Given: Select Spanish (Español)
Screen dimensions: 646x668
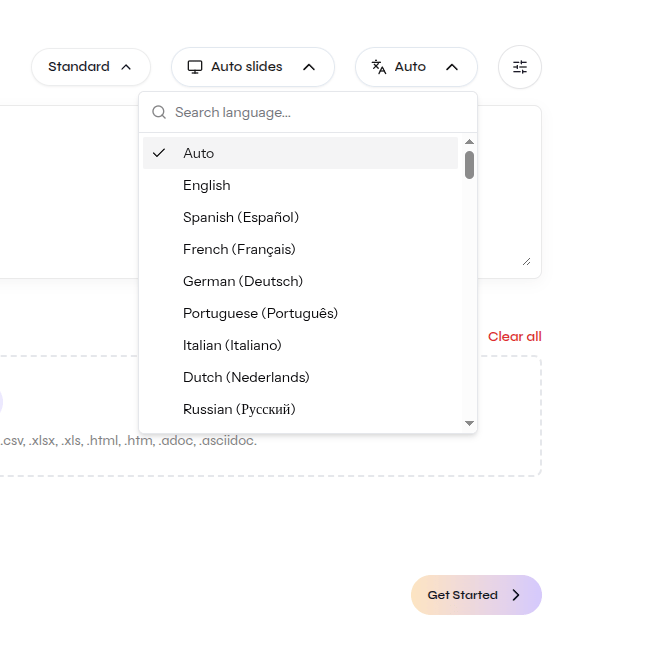Looking at the screenshot, I should pyautogui.click(x=300, y=217).
